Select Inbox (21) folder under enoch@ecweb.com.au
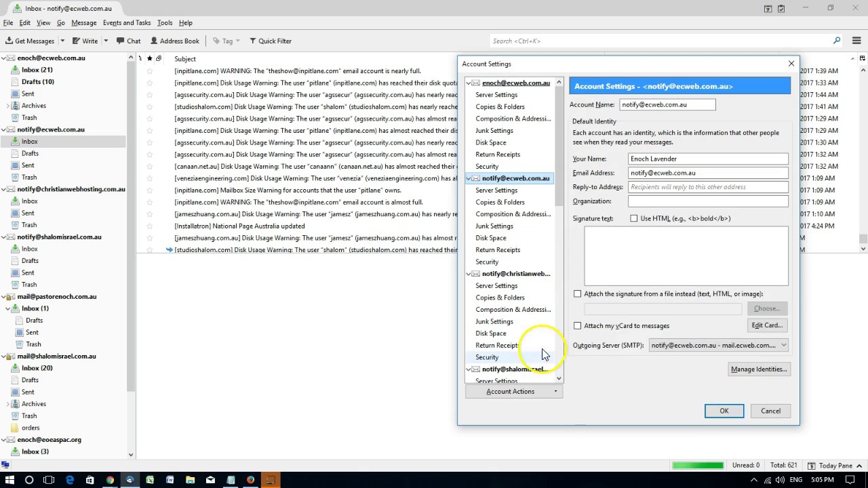This screenshot has height=488, width=868. pos(37,70)
